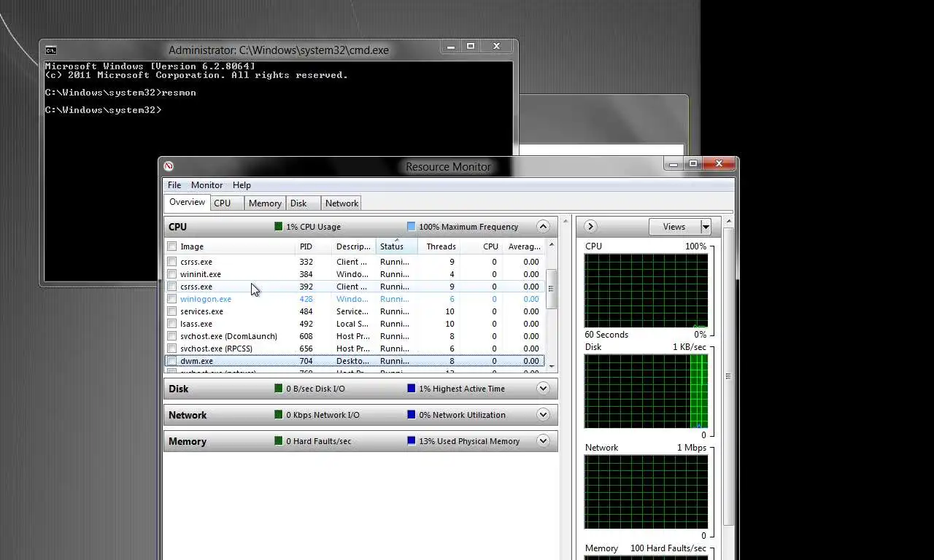Click the Memory section header label
The width and height of the screenshot is (934, 560).
click(x=188, y=441)
